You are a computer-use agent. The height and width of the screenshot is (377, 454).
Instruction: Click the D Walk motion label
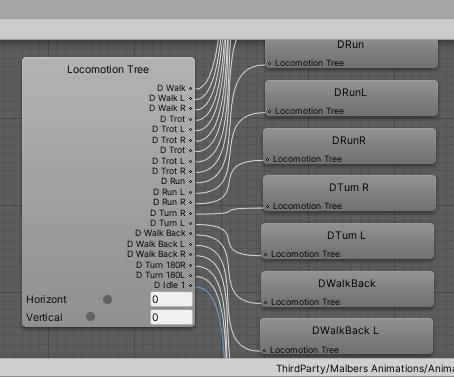[171, 88]
